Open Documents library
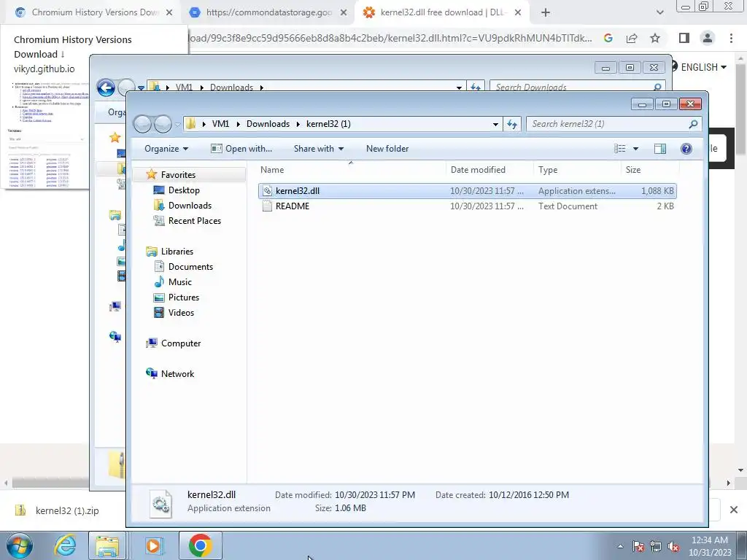 click(190, 267)
